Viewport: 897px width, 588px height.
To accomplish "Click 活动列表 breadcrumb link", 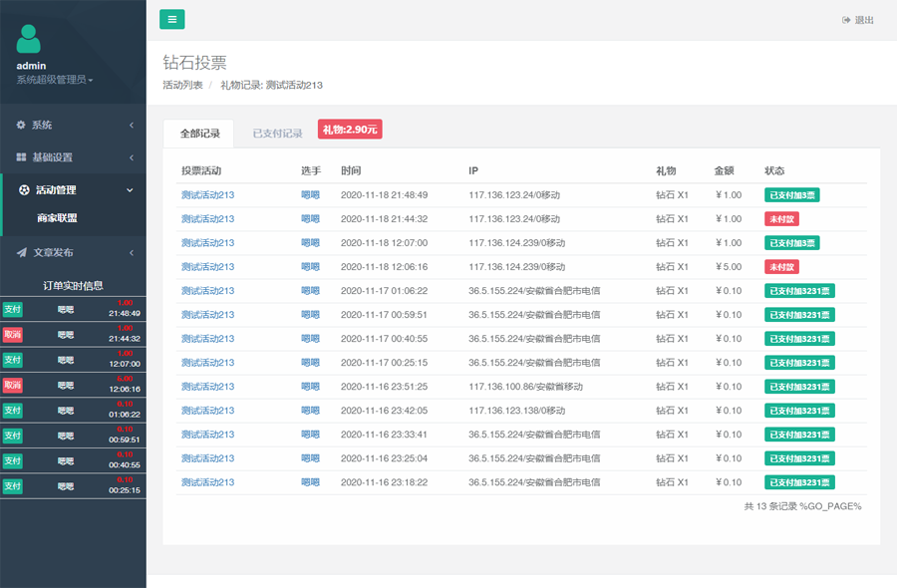I will [182, 86].
